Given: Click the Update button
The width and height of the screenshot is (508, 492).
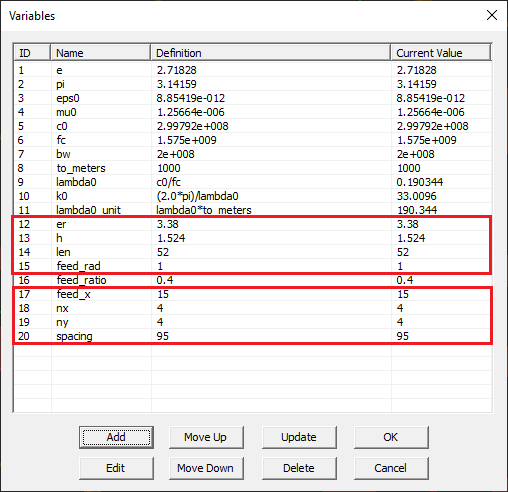Looking at the screenshot, I should [299, 437].
